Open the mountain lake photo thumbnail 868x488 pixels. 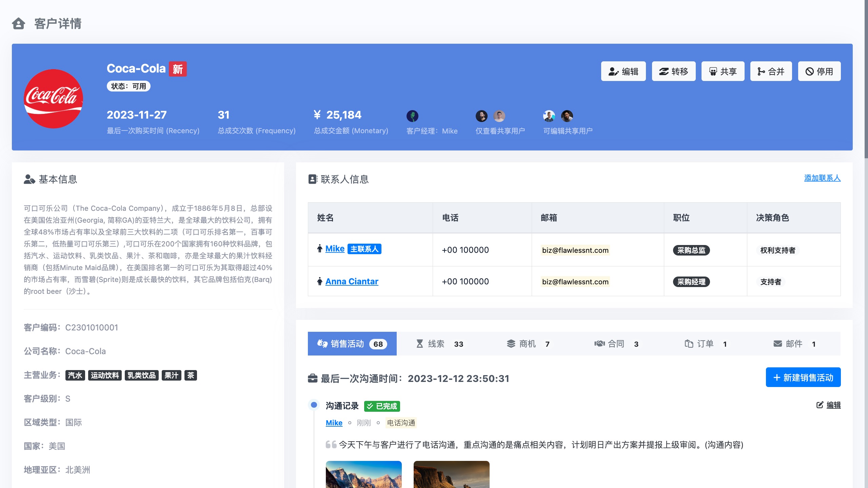pos(363,474)
